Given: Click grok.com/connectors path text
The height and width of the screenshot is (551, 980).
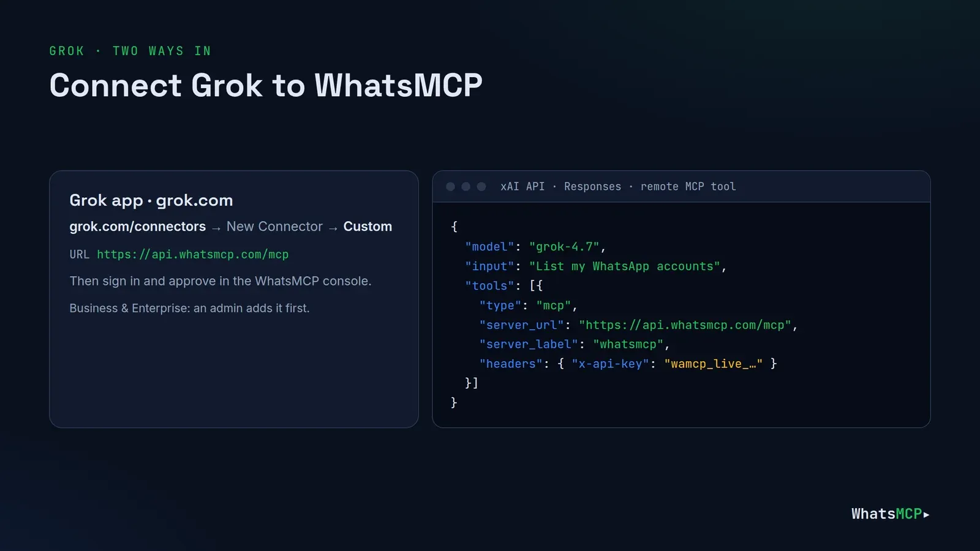Looking at the screenshot, I should click(x=138, y=227).
